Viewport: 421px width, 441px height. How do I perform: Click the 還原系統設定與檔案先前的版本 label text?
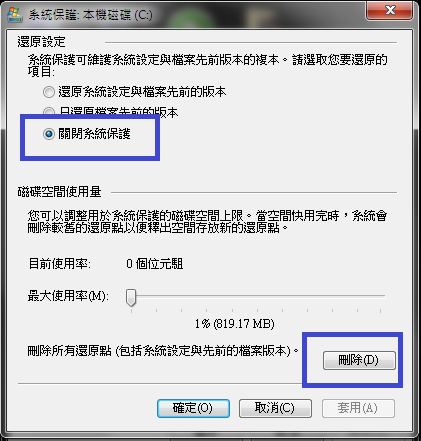142,92
